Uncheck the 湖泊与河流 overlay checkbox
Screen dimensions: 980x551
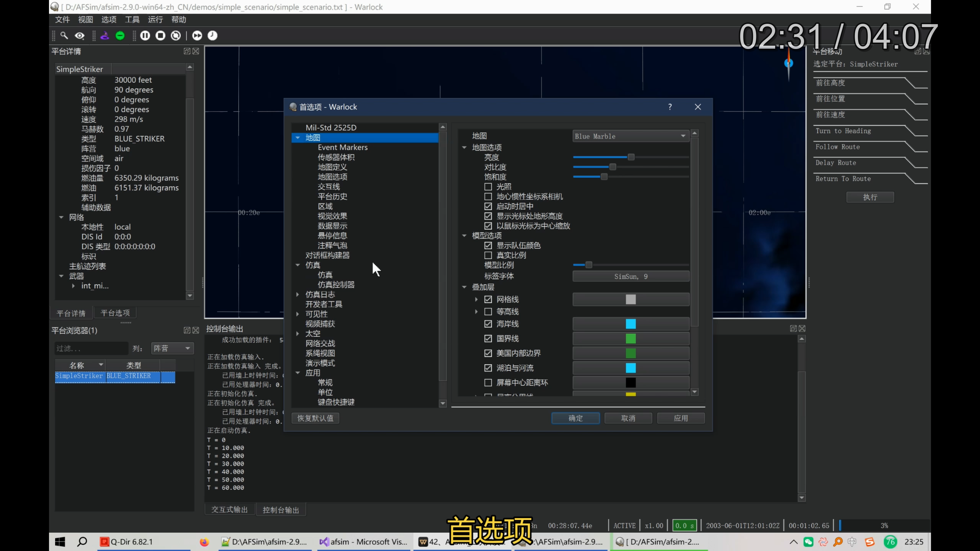coord(488,368)
